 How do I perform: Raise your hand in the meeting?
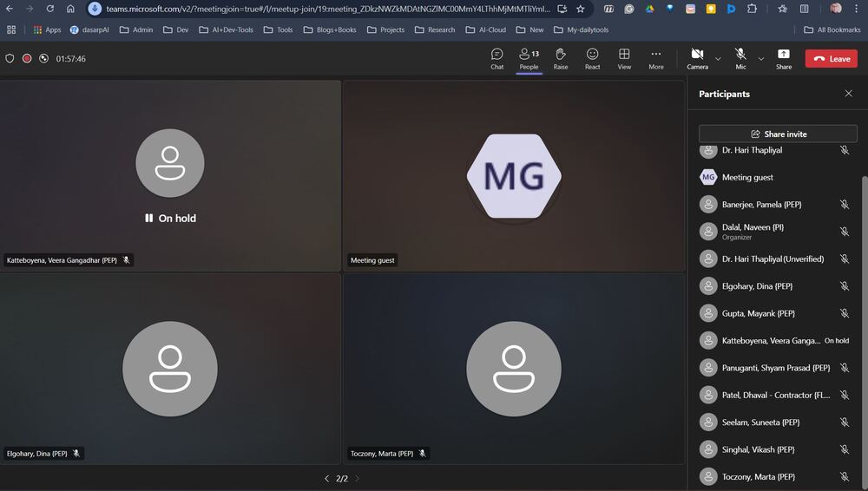point(560,59)
